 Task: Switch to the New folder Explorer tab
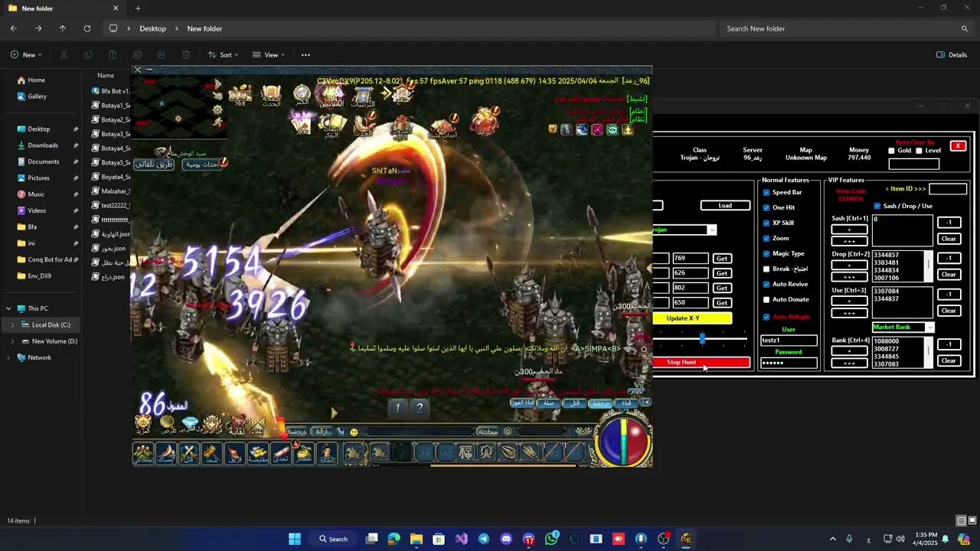(x=61, y=8)
